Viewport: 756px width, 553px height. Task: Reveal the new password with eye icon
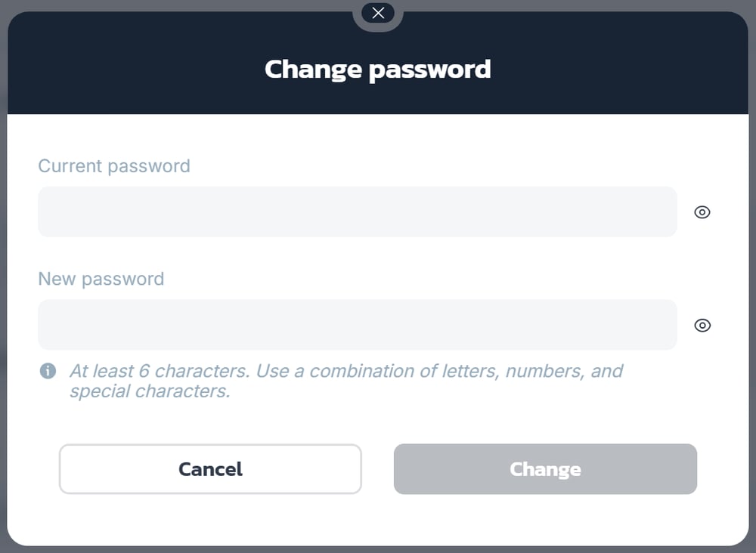(x=702, y=326)
